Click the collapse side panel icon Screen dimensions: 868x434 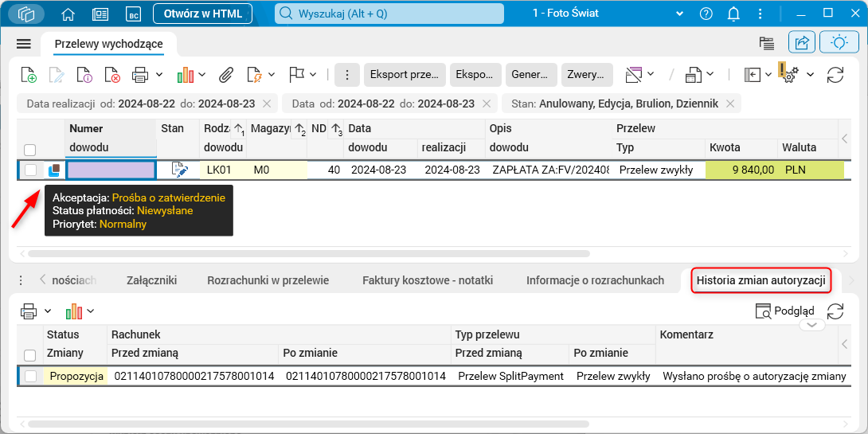753,74
